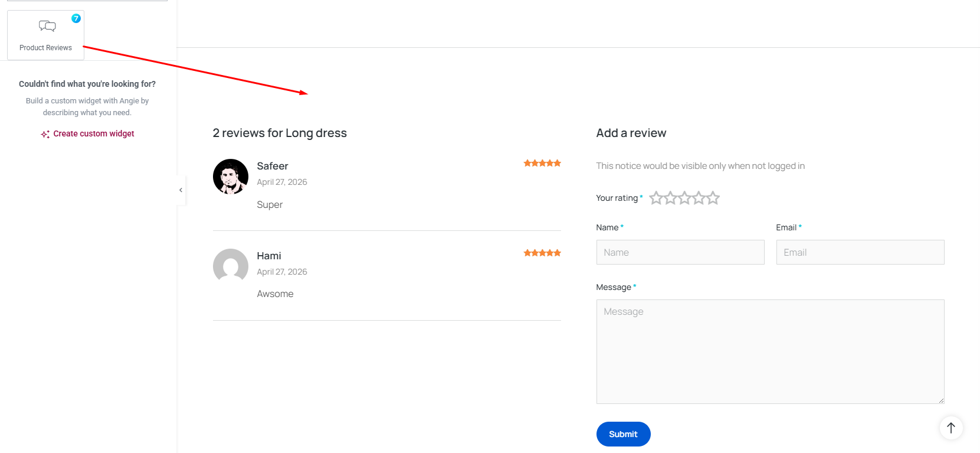This screenshot has height=453, width=980.
Task: Click the blue badge on Product Reviews
Action: click(76, 18)
